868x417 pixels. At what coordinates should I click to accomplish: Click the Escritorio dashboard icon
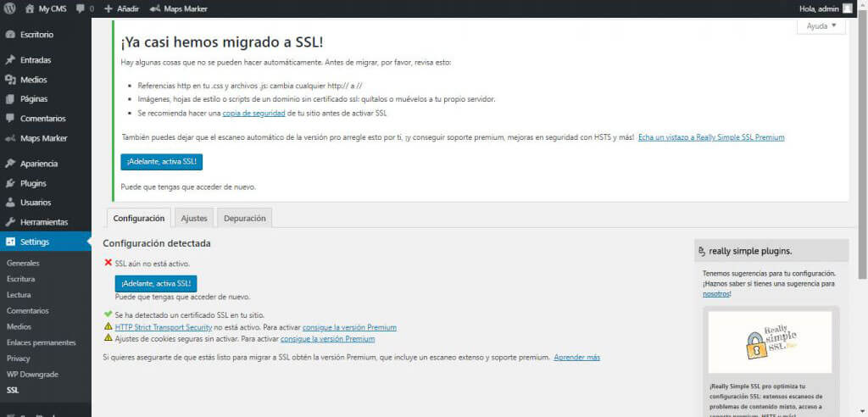[x=9, y=35]
